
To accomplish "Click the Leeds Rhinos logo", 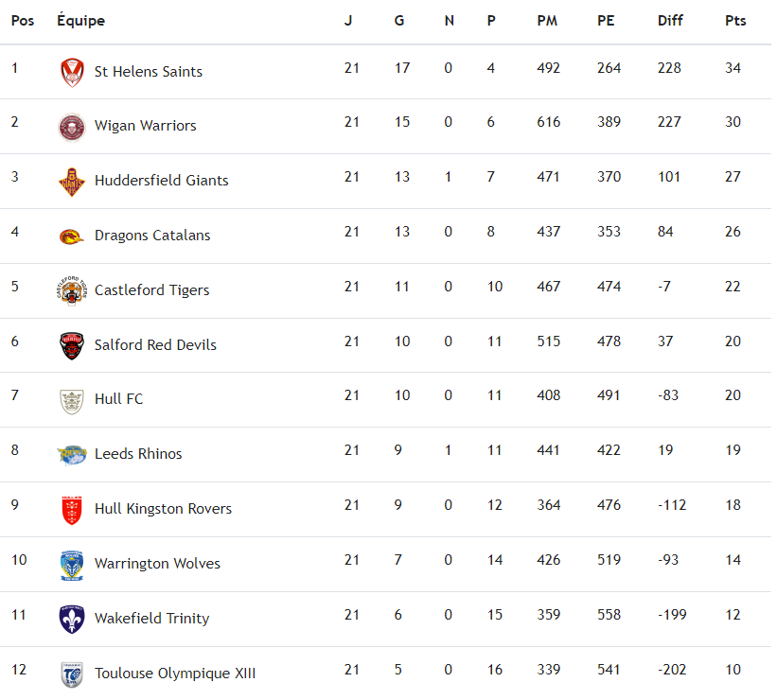I will point(72,455).
